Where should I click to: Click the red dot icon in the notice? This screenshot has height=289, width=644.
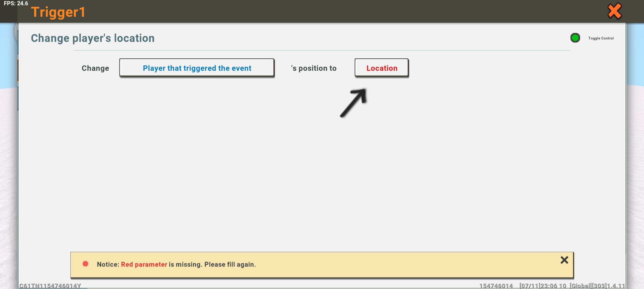pos(86,264)
